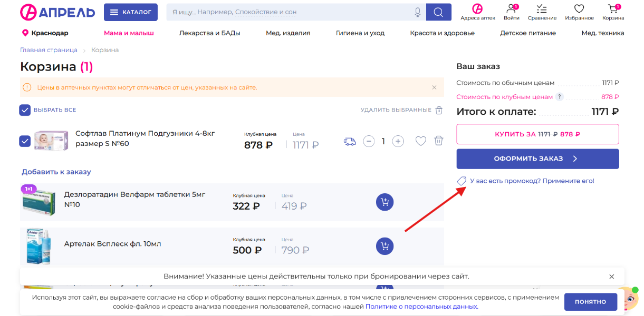644x316 pixels.
Task: Open Артелак Всплеск фл. 10мл link
Action: [112, 244]
